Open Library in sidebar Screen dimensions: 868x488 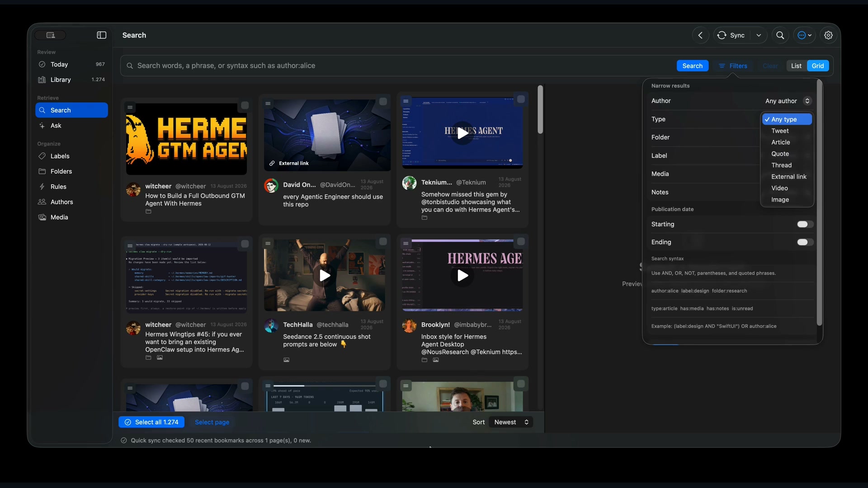click(x=71, y=80)
